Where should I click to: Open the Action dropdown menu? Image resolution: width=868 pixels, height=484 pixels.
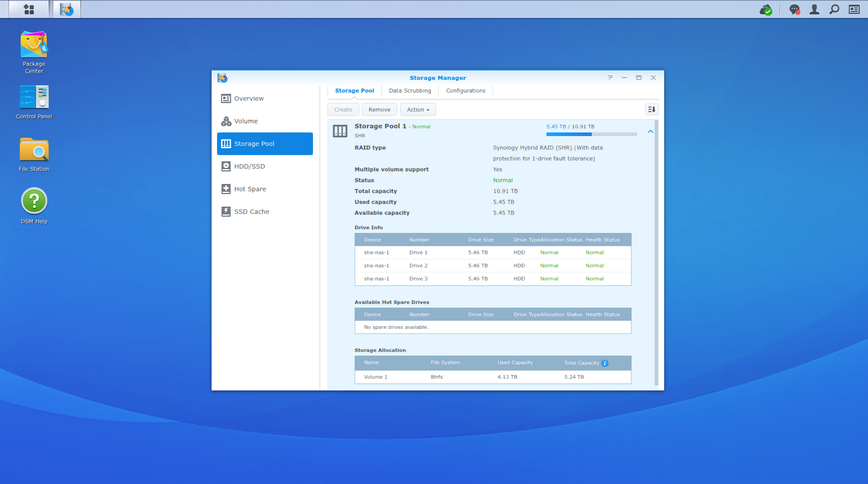(418, 110)
